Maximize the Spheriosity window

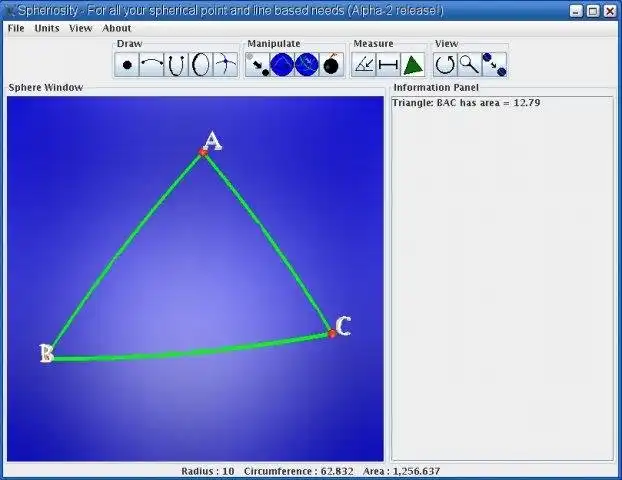click(593, 11)
